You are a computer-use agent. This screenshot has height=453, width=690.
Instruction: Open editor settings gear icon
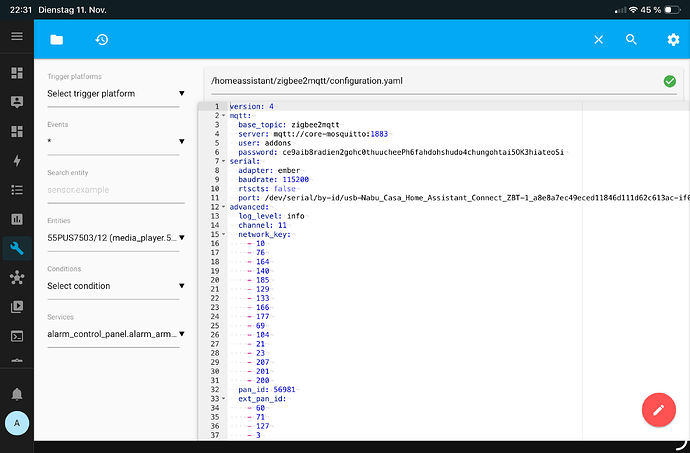point(673,40)
